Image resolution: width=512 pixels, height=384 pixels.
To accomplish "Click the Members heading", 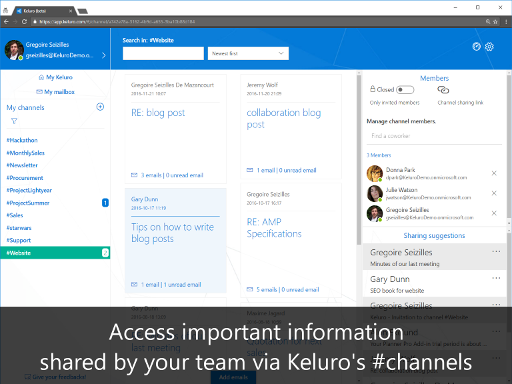I will (434, 78).
